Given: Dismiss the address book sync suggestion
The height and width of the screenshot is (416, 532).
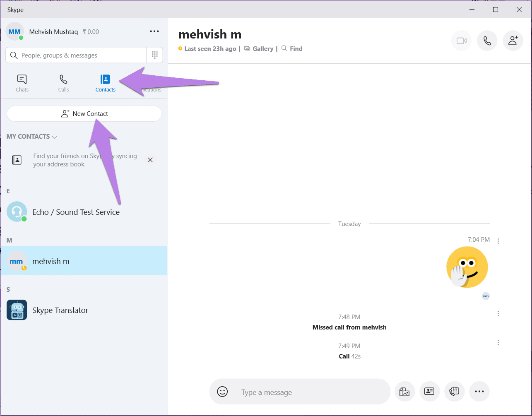Looking at the screenshot, I should pyautogui.click(x=150, y=160).
